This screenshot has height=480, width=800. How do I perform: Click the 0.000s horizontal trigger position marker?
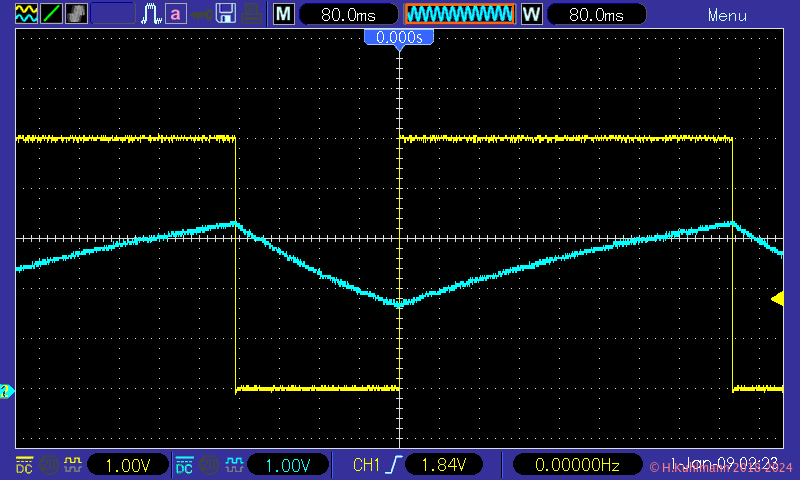pyautogui.click(x=399, y=38)
